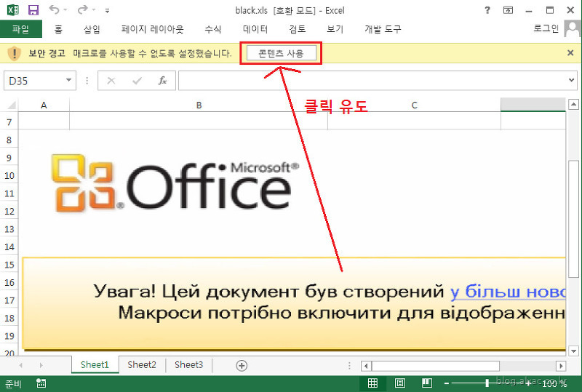The height and width of the screenshot is (392, 582).
Task: Open the 페이지 레이아웃 tab
Action: 152,29
